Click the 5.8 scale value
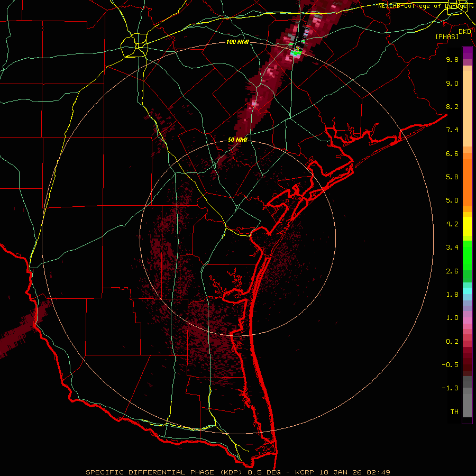The width and height of the screenshot is (476, 476). point(452,177)
